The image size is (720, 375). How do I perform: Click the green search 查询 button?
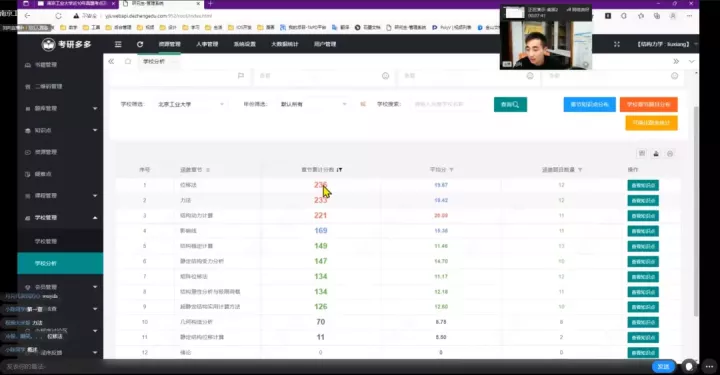(510, 104)
